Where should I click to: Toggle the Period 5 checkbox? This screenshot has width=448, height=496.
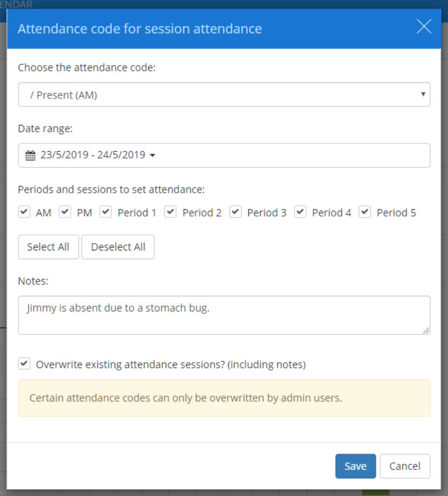(364, 212)
